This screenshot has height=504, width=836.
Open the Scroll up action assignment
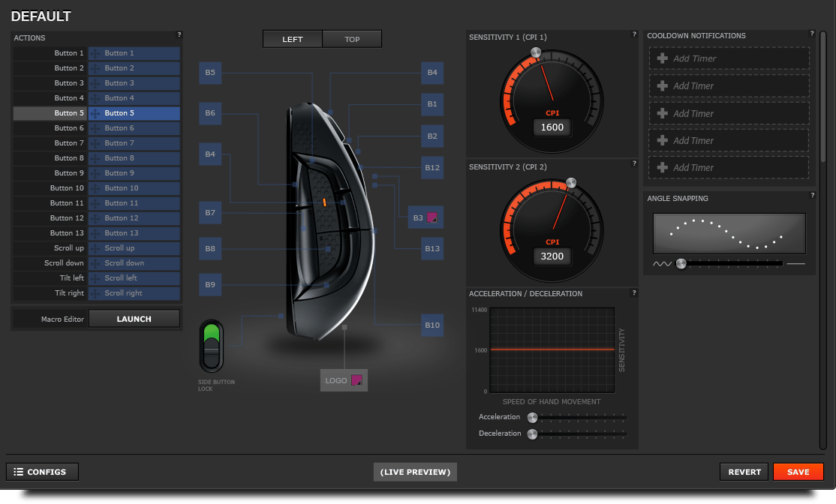[x=134, y=248]
